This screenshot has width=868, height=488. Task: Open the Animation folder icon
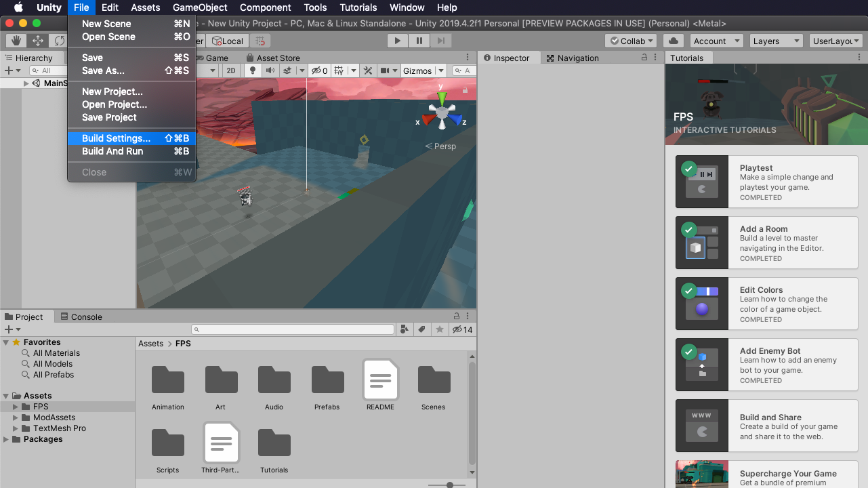pos(168,380)
